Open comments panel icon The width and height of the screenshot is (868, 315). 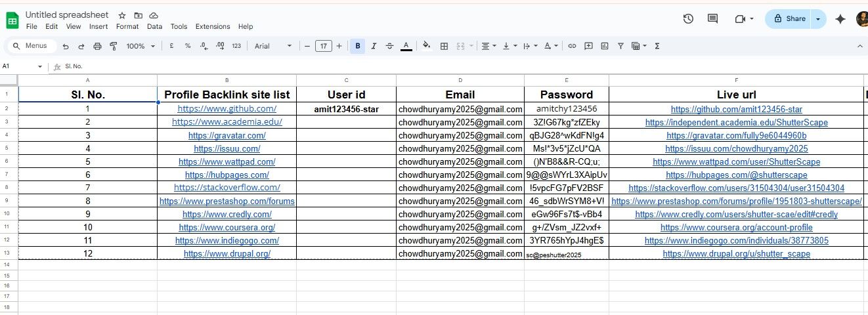click(x=712, y=19)
